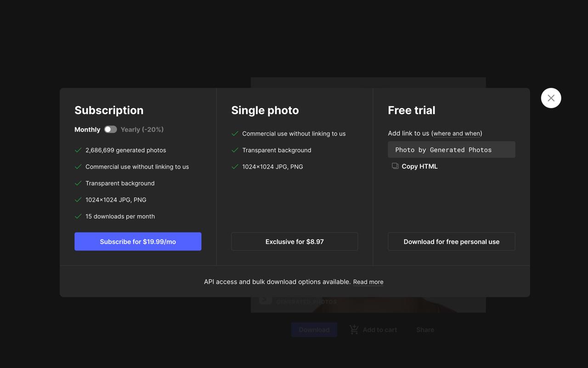Click '2,686,699 generated photos' text
This screenshot has width=588, height=368.
tap(126, 150)
